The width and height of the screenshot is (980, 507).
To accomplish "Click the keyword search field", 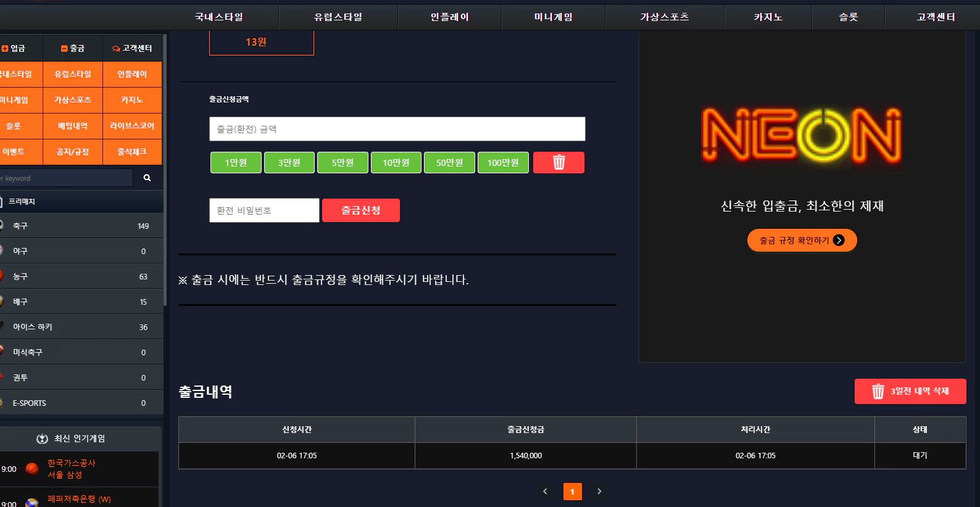I will [x=65, y=178].
